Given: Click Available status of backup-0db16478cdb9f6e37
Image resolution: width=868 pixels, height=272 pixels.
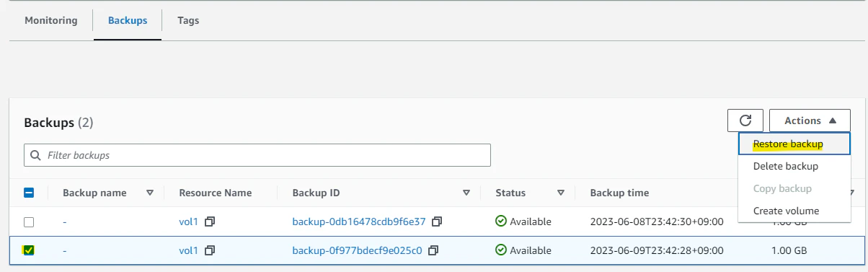Looking at the screenshot, I should (x=523, y=221).
